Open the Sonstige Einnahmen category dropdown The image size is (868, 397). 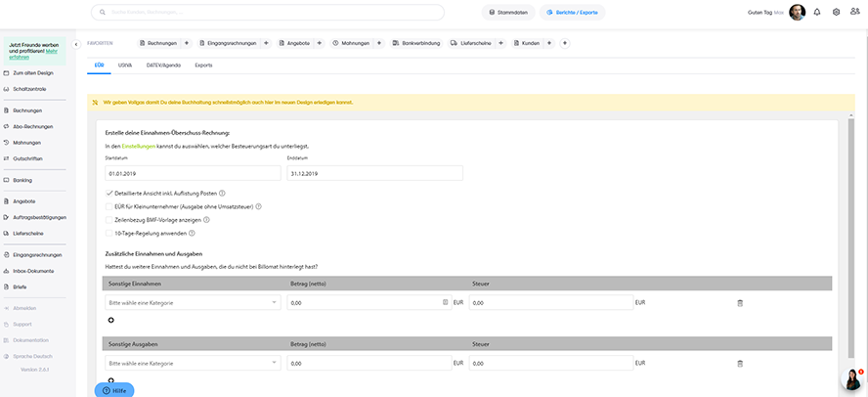click(193, 303)
